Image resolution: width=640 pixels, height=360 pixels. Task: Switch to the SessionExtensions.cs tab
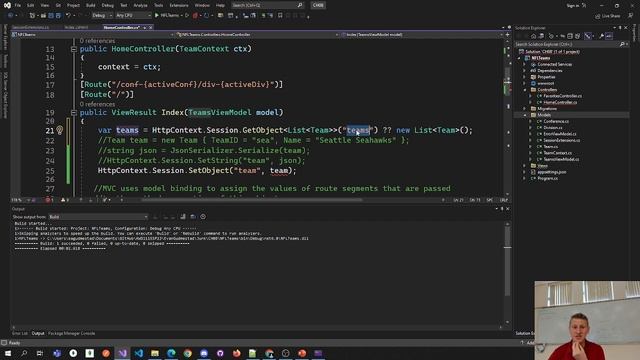click(x=31, y=27)
